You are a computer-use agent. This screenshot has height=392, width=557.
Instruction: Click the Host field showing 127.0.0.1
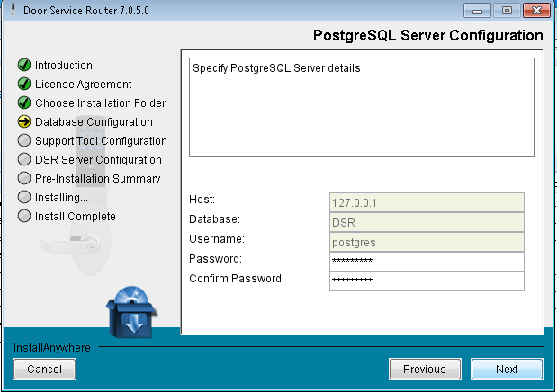pos(427,202)
